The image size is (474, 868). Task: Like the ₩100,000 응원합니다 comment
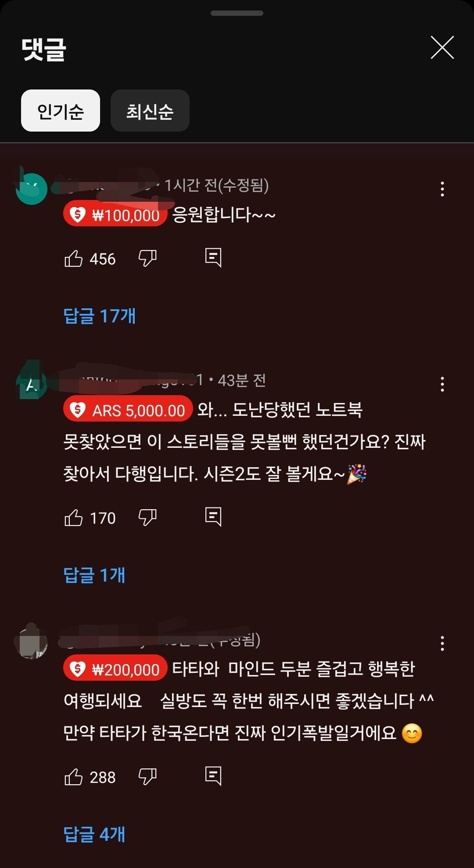click(x=73, y=259)
